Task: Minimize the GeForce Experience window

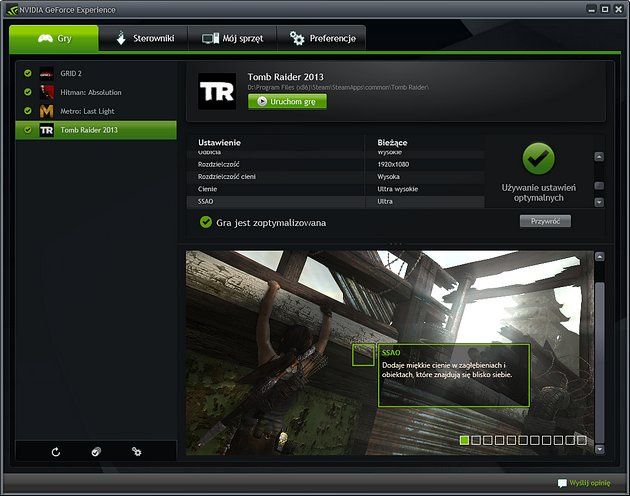Action: 591,9
